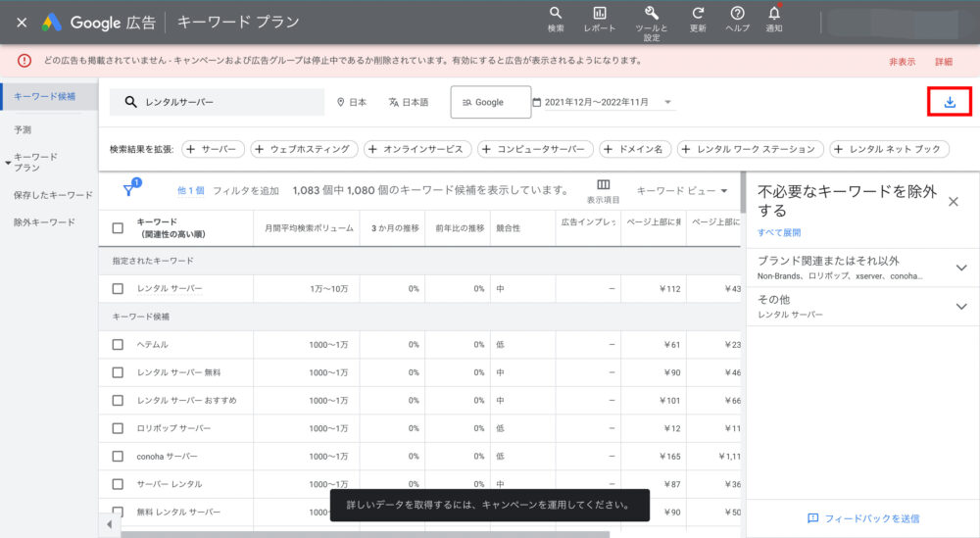Click the location pin 日本 setting
Image resolution: width=980 pixels, height=538 pixels.
click(352, 102)
